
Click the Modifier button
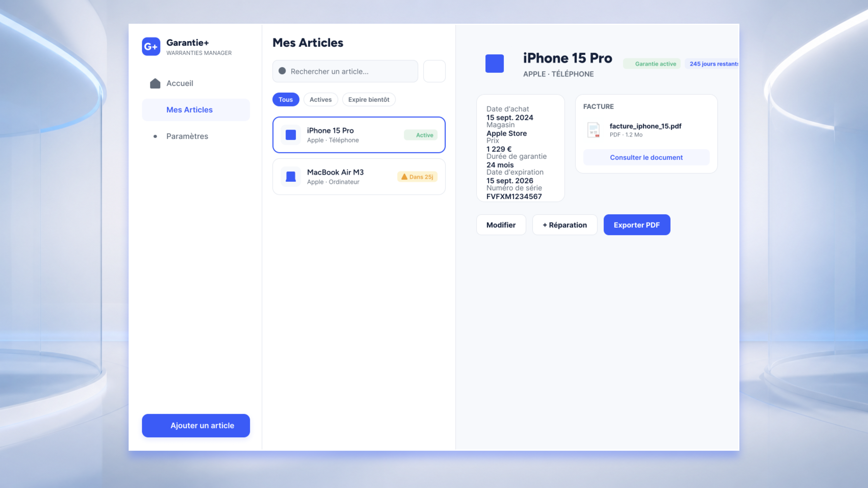pos(501,225)
